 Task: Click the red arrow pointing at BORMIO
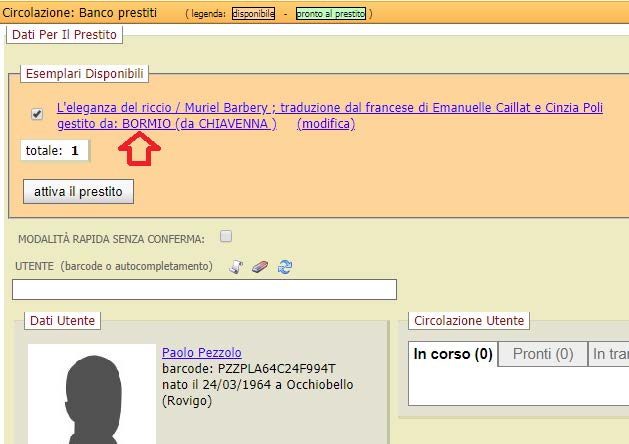pos(138,151)
